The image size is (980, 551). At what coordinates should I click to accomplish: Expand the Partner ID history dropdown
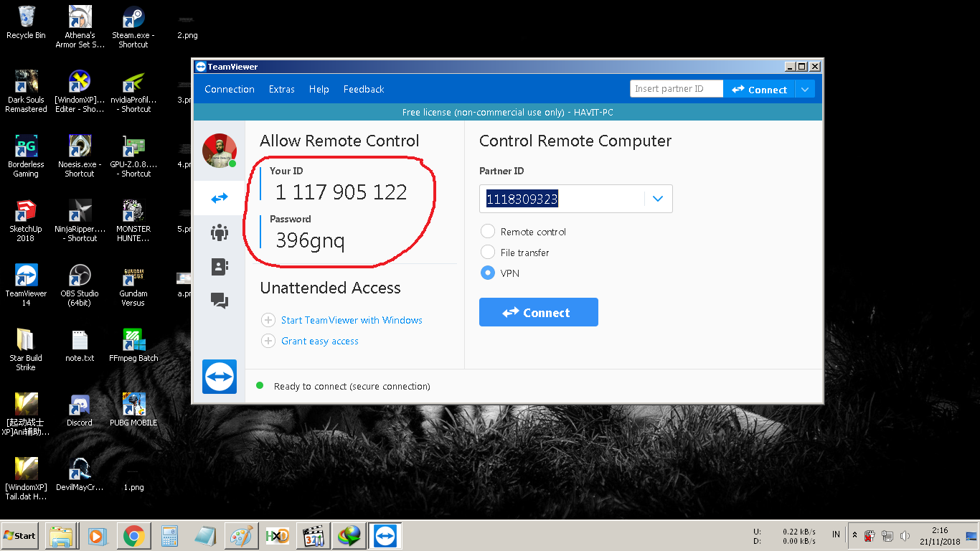(x=658, y=199)
